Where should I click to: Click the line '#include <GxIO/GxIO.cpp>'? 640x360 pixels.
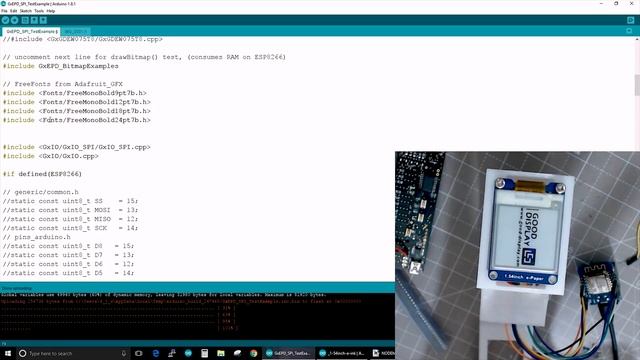(x=51, y=156)
